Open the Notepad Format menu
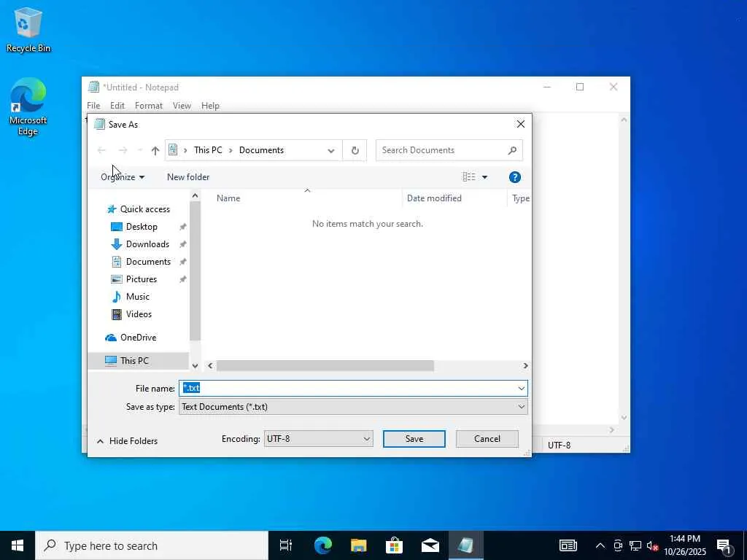This screenshot has height=560, width=747. point(149,106)
